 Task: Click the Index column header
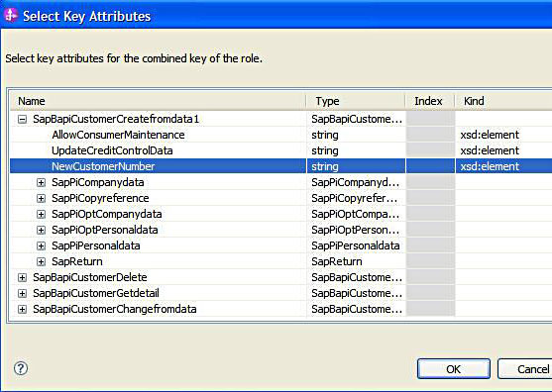(x=430, y=101)
